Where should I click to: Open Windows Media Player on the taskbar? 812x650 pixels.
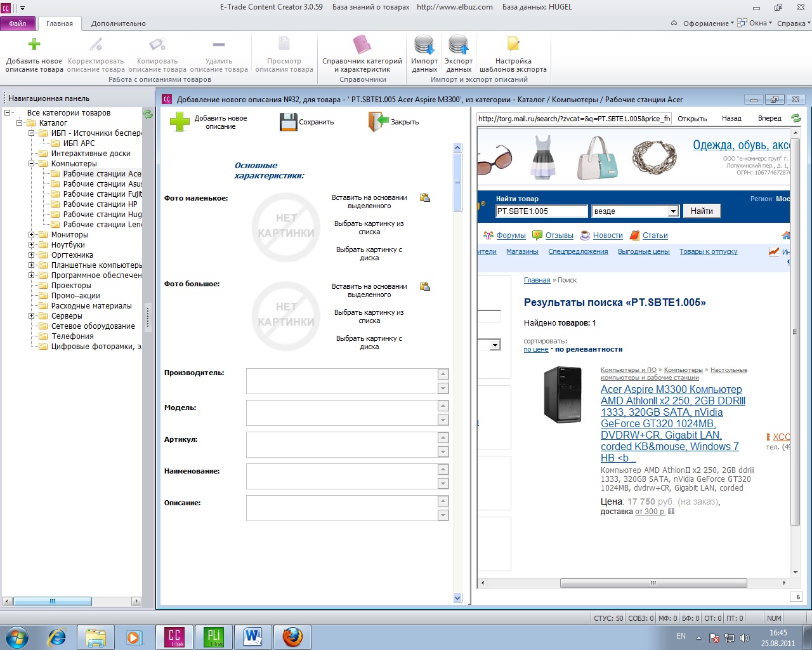tap(134, 637)
